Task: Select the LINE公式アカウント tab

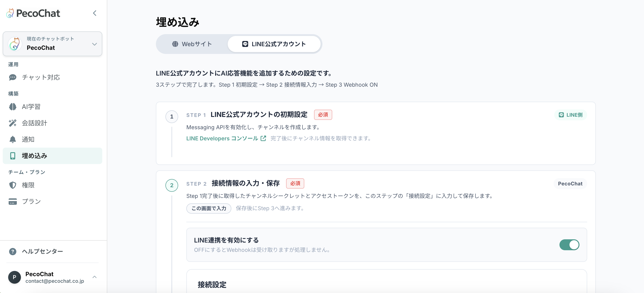Action: 274,44
